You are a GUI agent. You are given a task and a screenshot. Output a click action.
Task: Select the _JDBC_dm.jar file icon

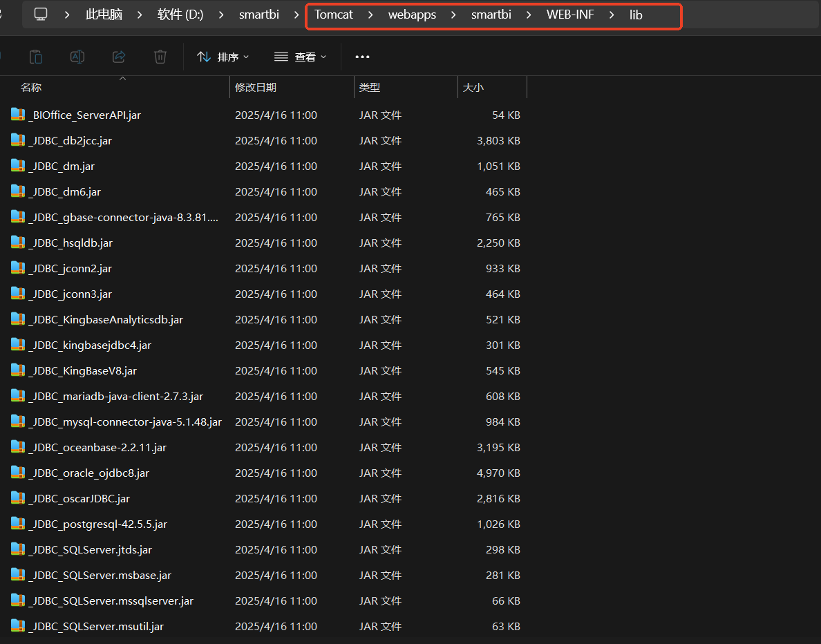18,166
